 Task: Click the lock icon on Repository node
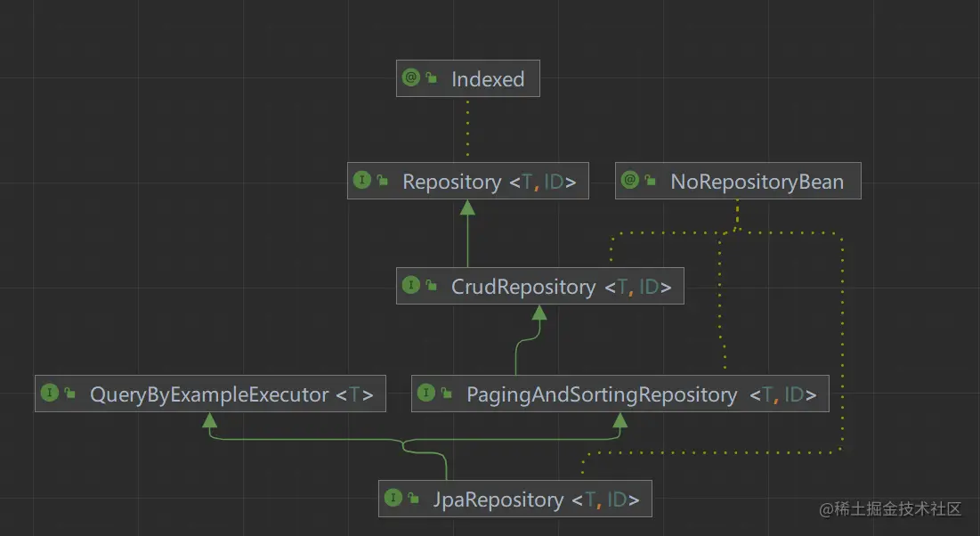coord(383,181)
